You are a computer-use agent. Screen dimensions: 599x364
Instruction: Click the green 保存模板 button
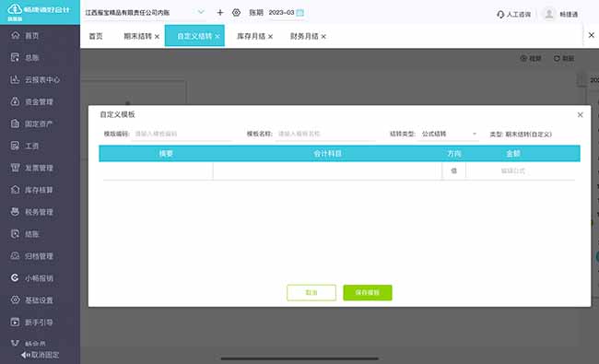(368, 292)
